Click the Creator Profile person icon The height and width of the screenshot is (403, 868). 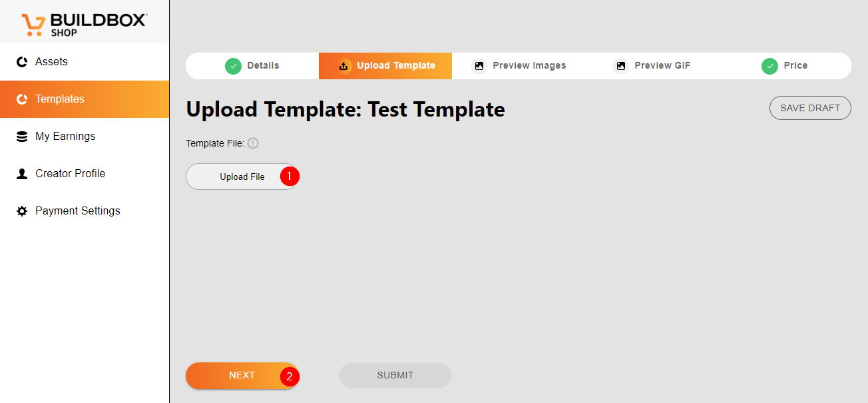pos(22,174)
